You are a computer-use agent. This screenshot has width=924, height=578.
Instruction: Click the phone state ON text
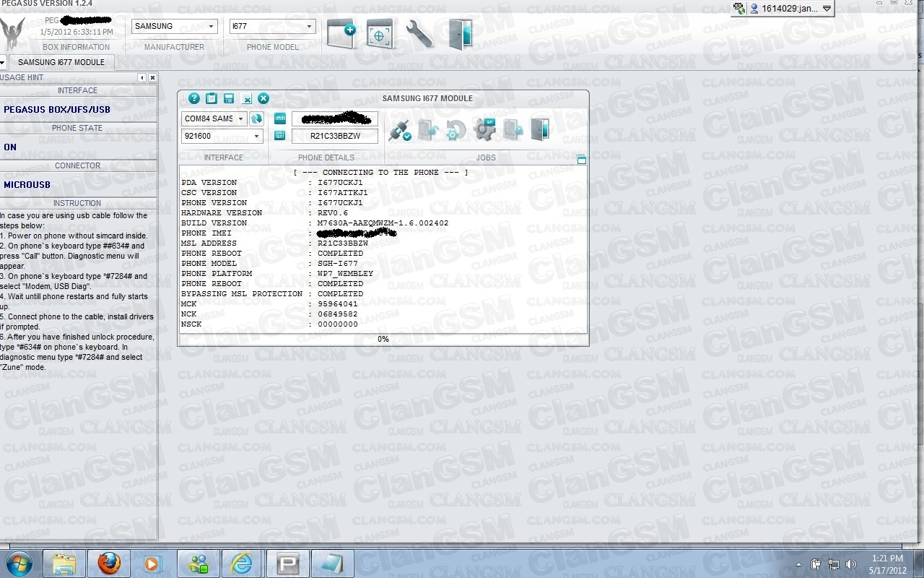[10, 147]
